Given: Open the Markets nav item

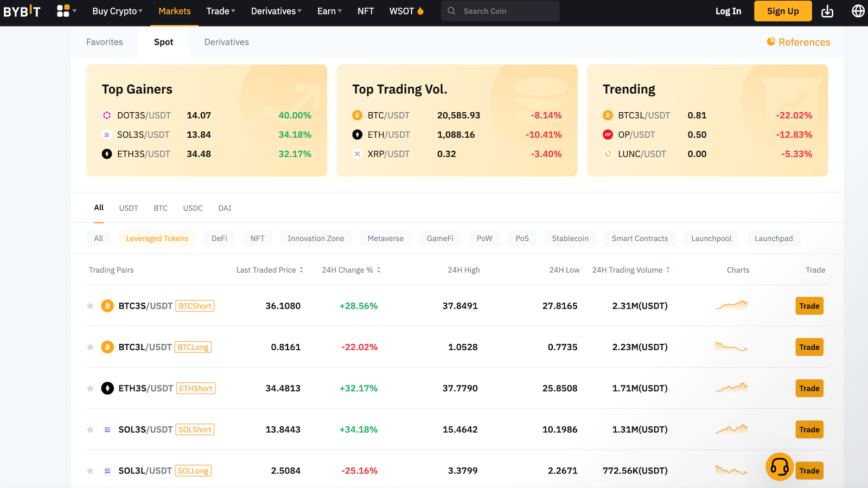Looking at the screenshot, I should [175, 11].
